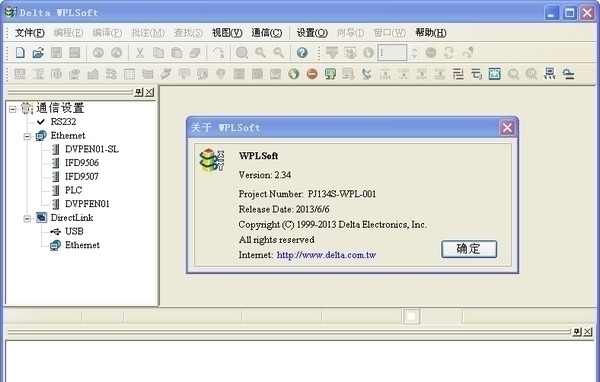Screen dimensions: 600x382
Task: Close the bottom output panel
Action: pos(588,331)
